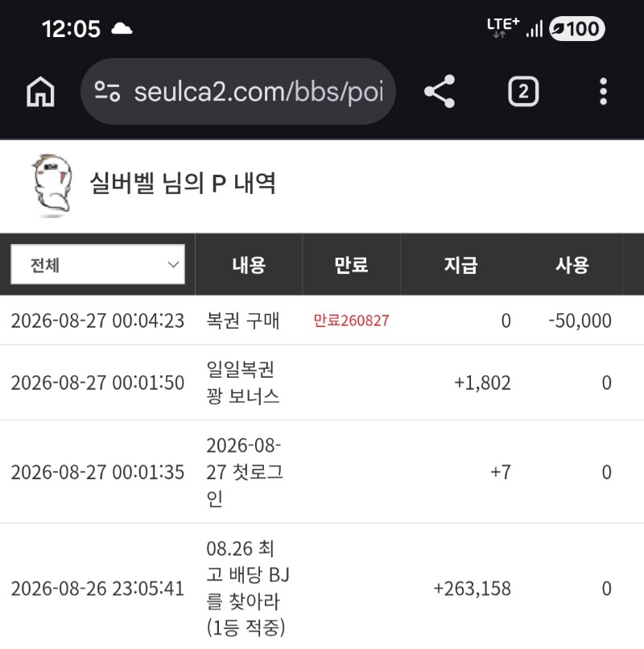Tap the 일일복권 꽝 보너스 entry
Screen dimensions: 644x649
[x=243, y=382]
